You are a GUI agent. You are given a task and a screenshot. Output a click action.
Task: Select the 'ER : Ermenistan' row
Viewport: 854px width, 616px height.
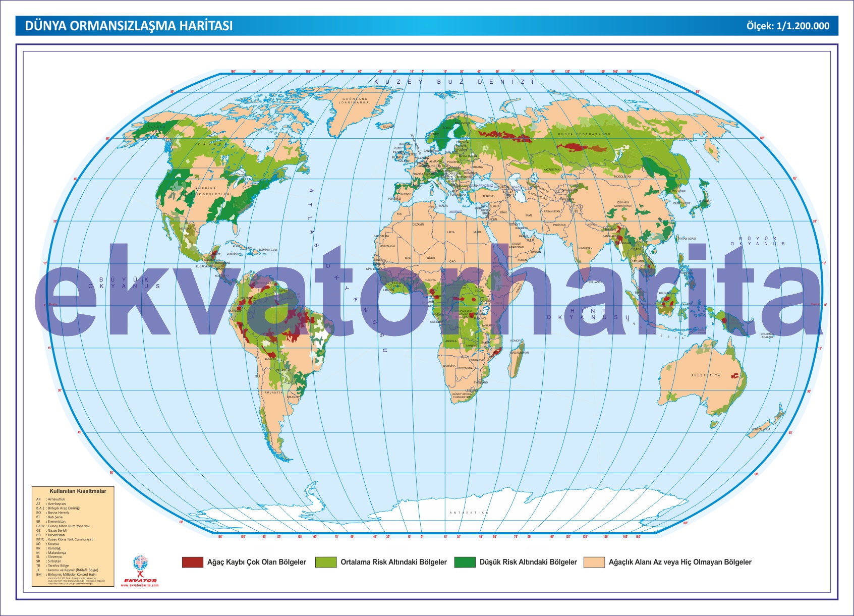50,522
